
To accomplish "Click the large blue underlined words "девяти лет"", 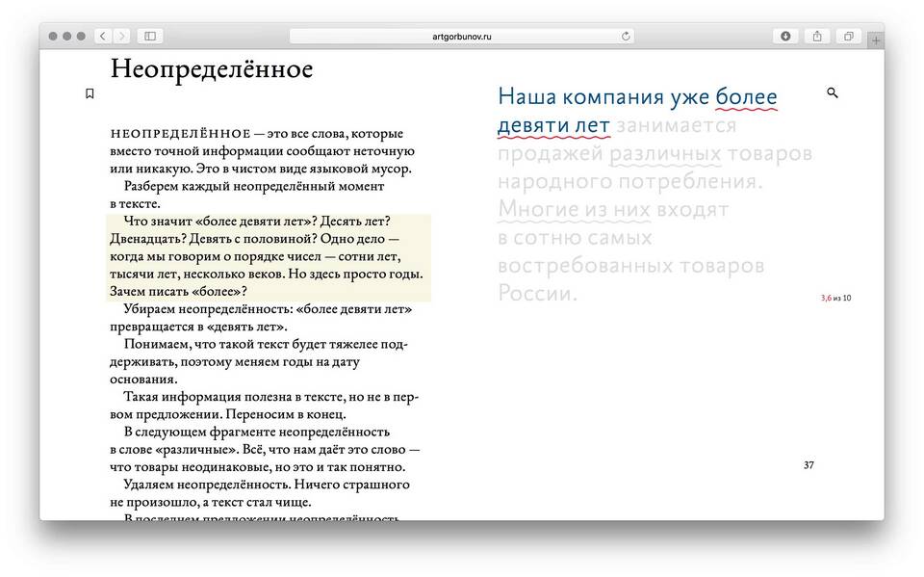I will click(553, 125).
